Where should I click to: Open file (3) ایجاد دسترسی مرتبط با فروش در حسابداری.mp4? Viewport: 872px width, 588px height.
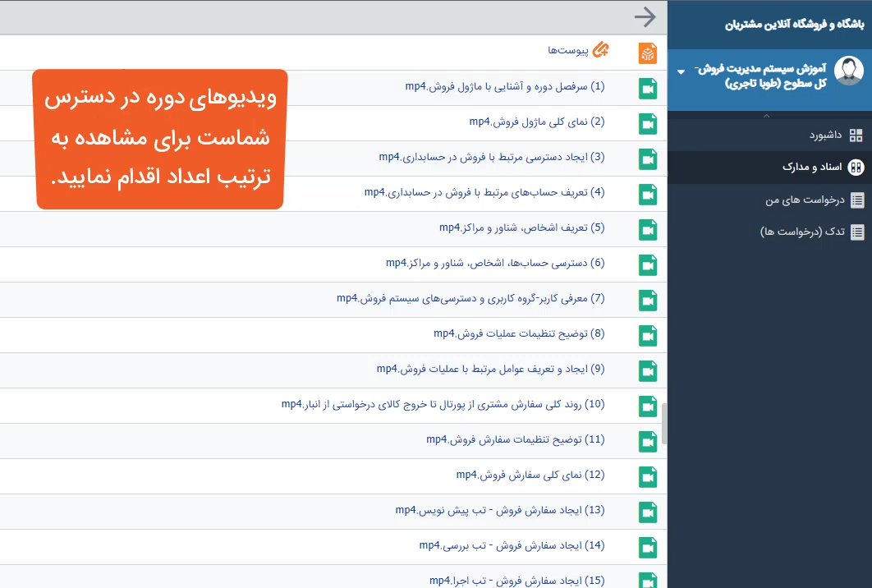click(492, 157)
